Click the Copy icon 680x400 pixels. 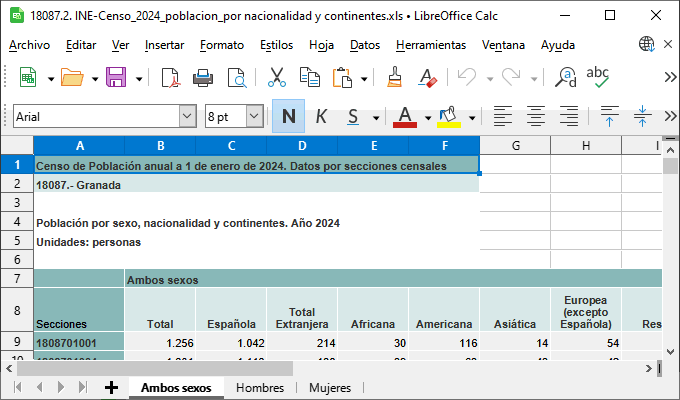tap(310, 78)
